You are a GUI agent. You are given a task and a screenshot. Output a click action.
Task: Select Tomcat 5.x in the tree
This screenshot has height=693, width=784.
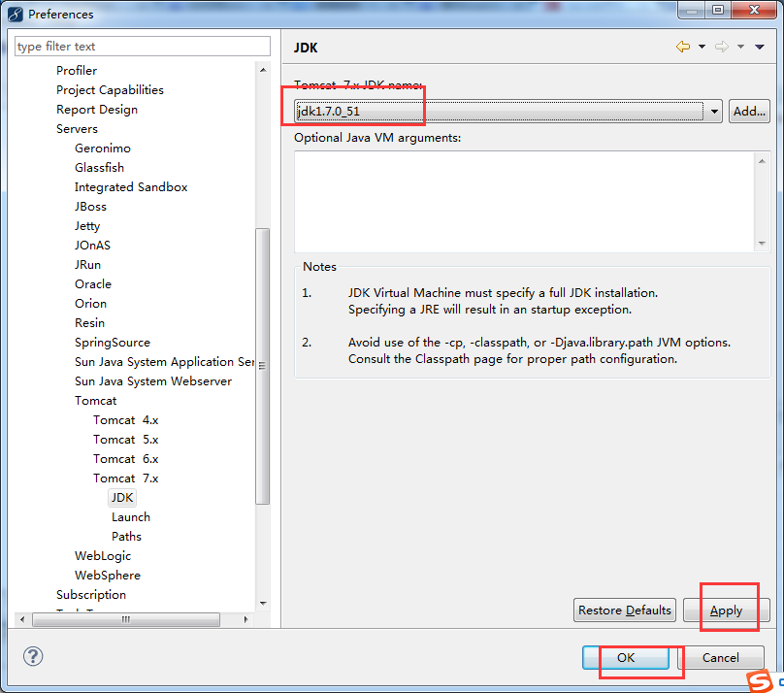[x=125, y=440]
